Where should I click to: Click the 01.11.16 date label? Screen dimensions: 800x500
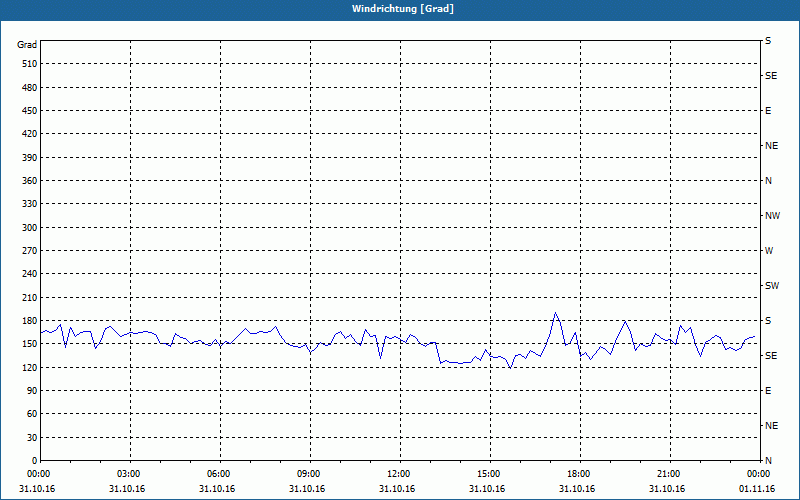pos(757,489)
